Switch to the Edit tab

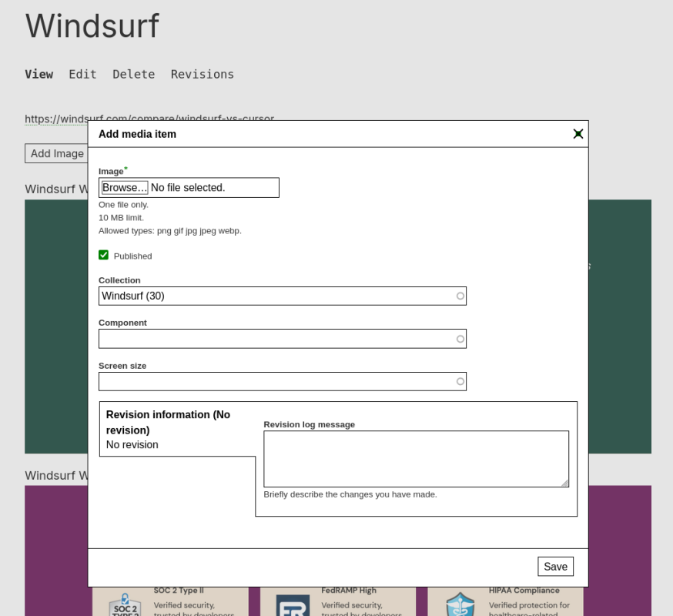[x=82, y=74]
